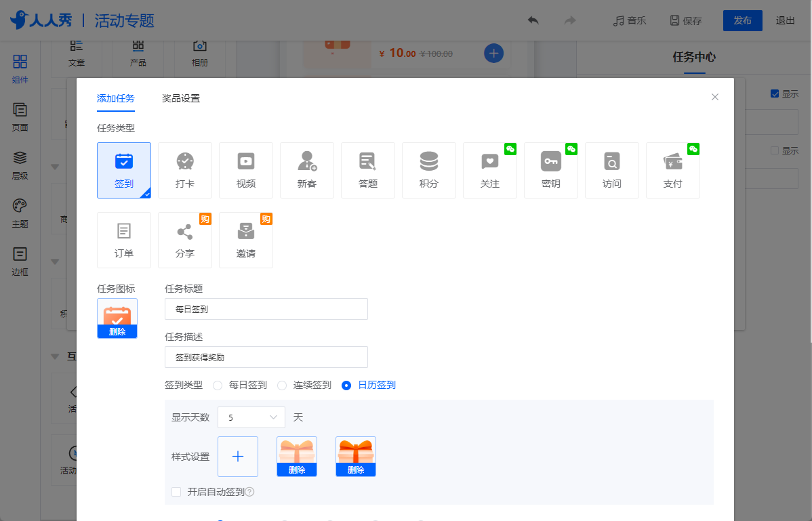Open the 边框 sidebar panel
This screenshot has height=521, width=812.
coord(20,262)
